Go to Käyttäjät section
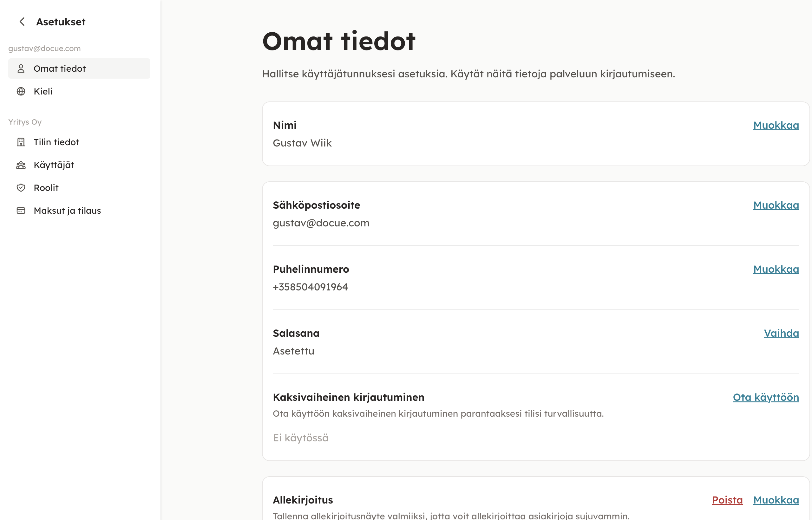Image resolution: width=812 pixels, height=520 pixels. click(x=54, y=165)
